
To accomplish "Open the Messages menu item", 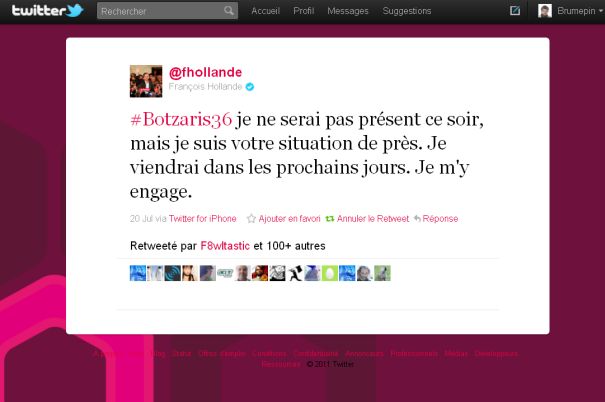I will pos(348,11).
